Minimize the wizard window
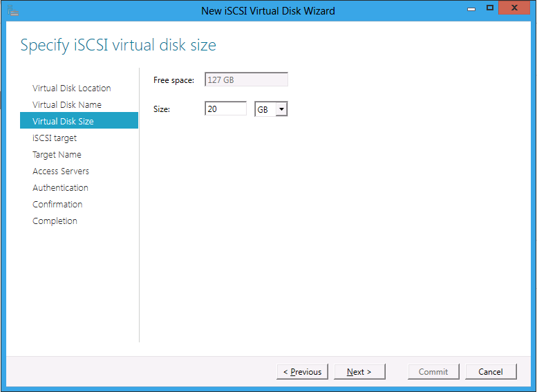 click(471, 8)
